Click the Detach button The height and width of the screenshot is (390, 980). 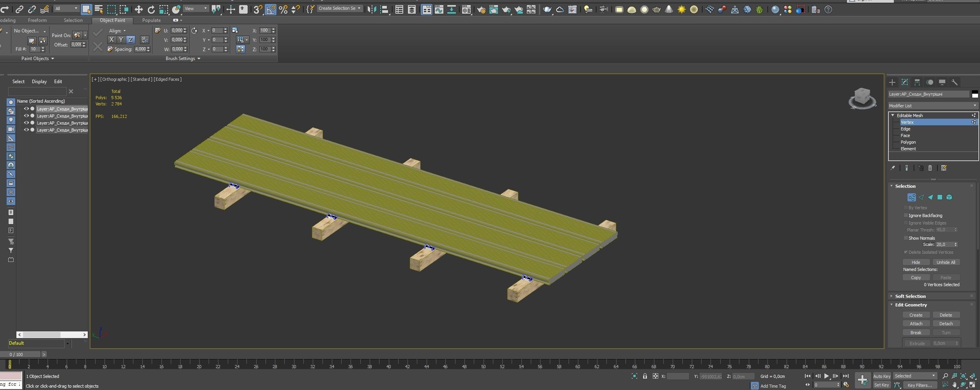pyautogui.click(x=946, y=323)
